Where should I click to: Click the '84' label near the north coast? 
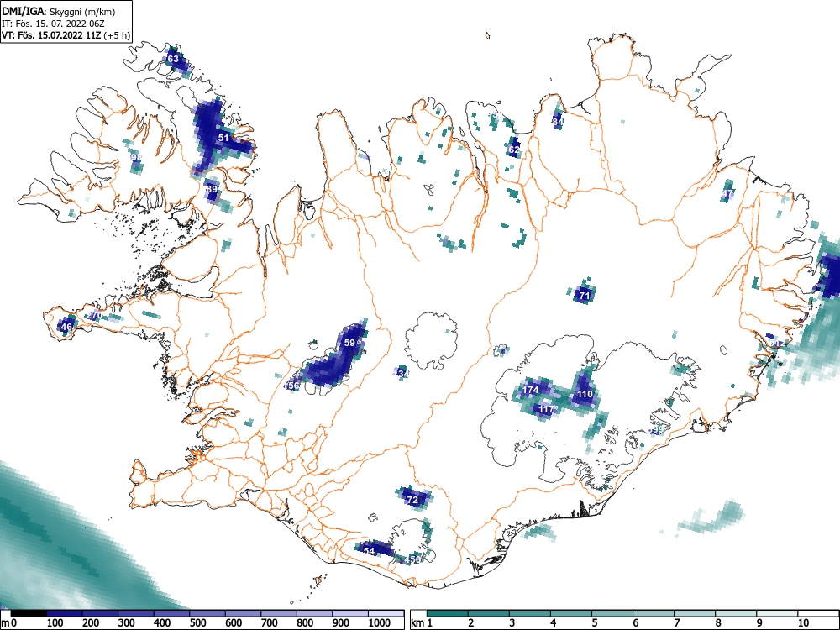[x=557, y=122]
